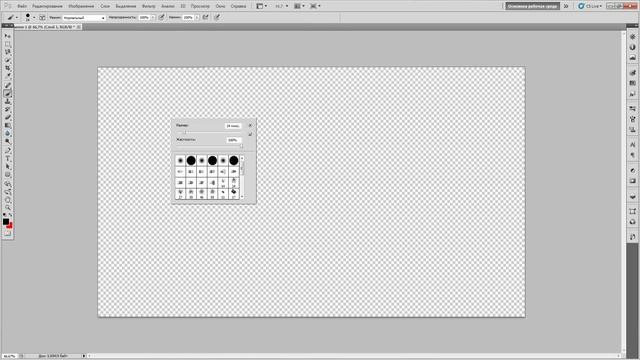Select the Dodge tool
The image size is (640, 360).
(7, 141)
